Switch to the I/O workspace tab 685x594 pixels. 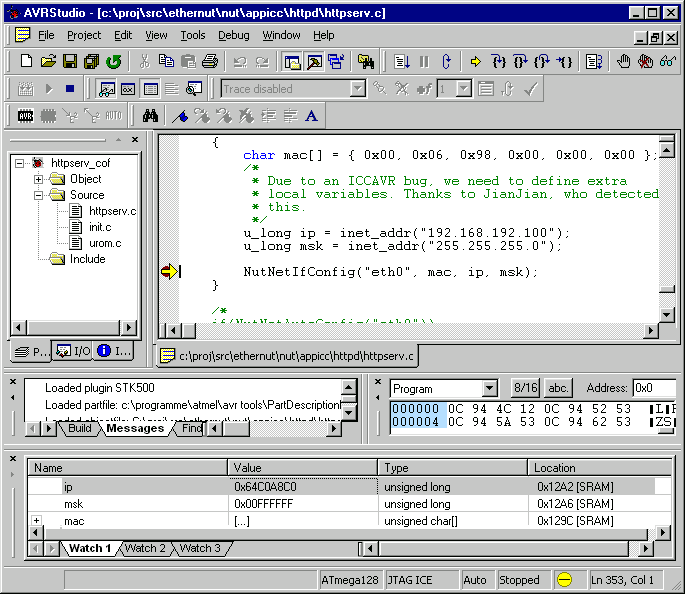(73, 351)
